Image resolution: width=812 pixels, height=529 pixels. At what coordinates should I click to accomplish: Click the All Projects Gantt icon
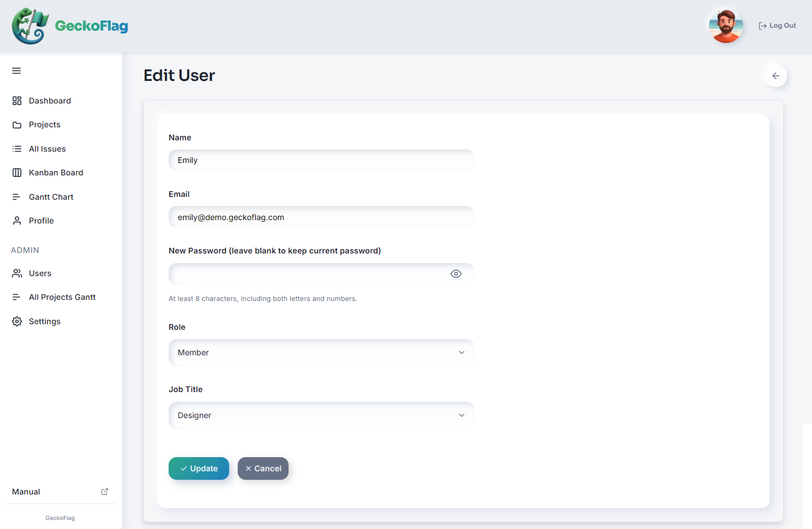(x=17, y=297)
